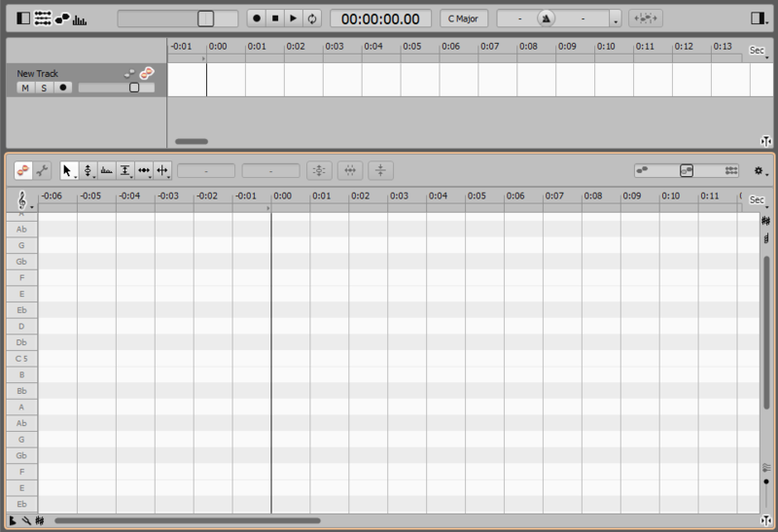This screenshot has height=532, width=778.
Task: Click the Db key in pitch ruler
Action: click(21, 342)
